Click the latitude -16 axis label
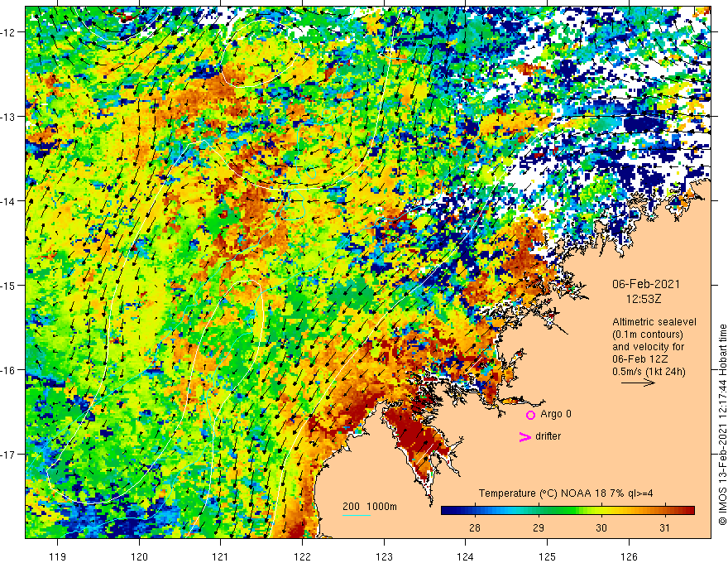Image resolution: width=728 pixels, height=563 pixels. click(x=9, y=370)
